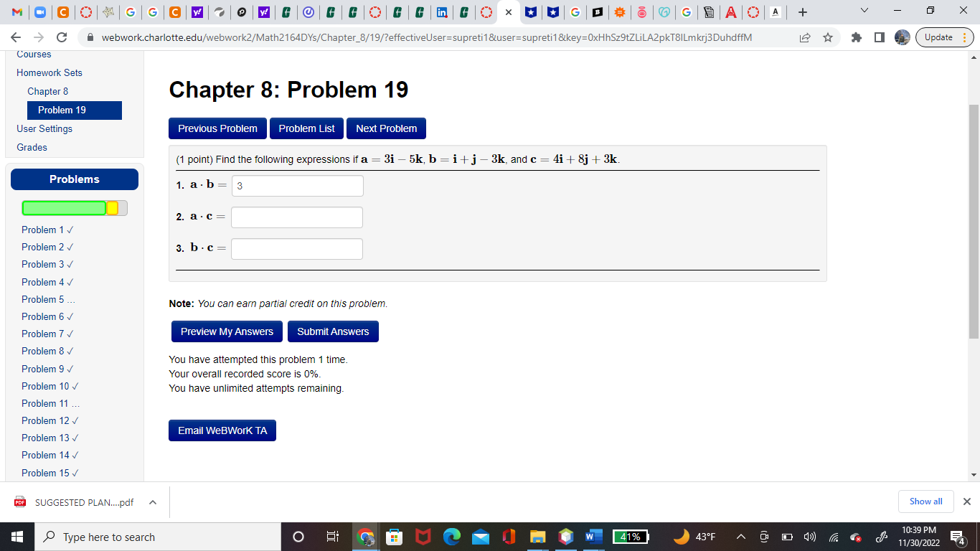Switch to the Zoom browser tab
Viewport: 980px width, 551px height.
coord(39,12)
